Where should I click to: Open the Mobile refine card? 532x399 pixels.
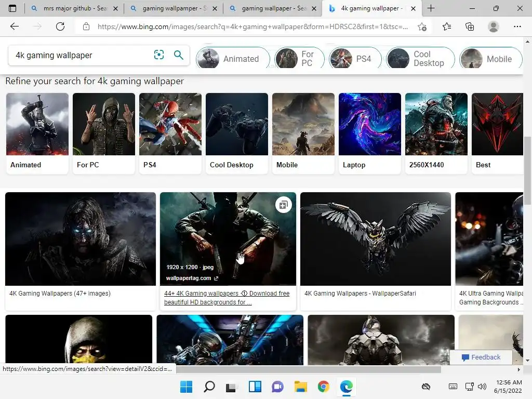[x=303, y=134]
